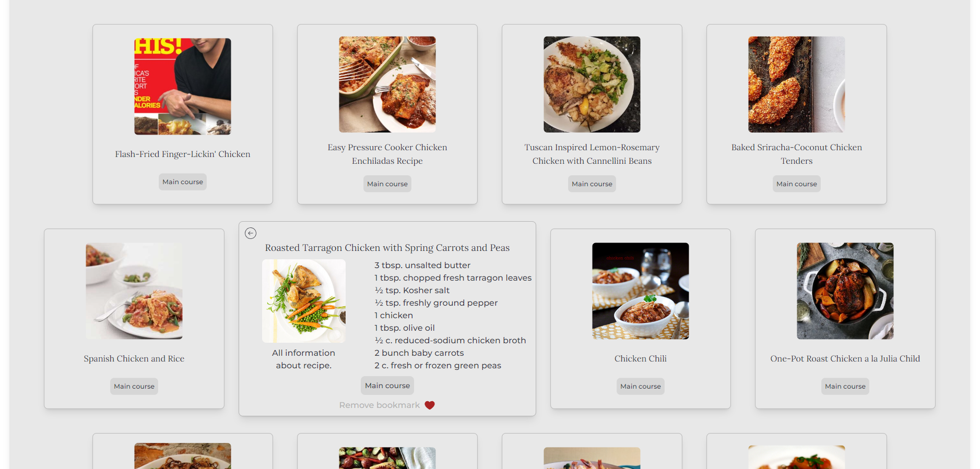Viewport: 980px width, 469px height.
Task: Open the 'All information about recipe.' link
Action: (304, 359)
